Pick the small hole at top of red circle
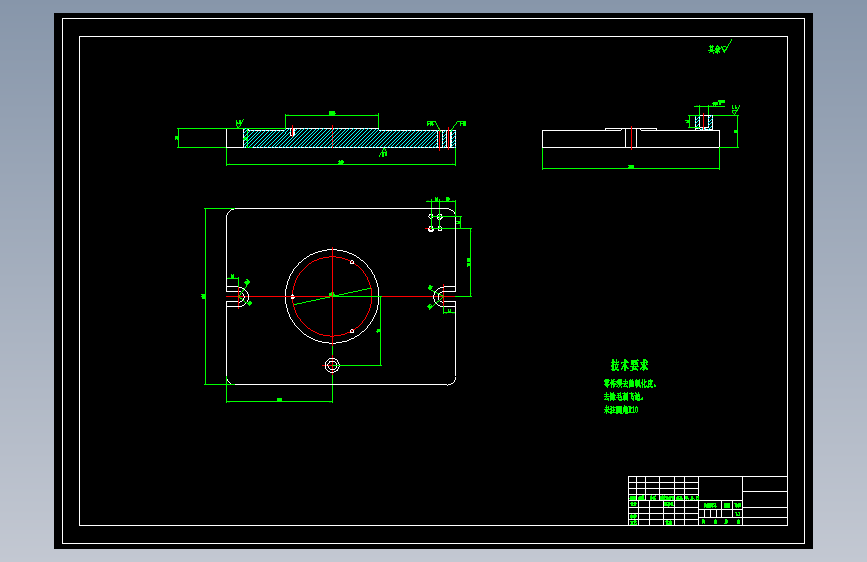867x562 pixels. (352, 262)
